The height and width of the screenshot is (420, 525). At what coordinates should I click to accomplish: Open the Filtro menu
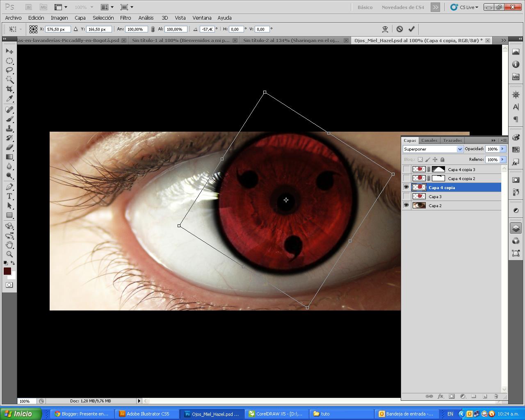point(126,18)
